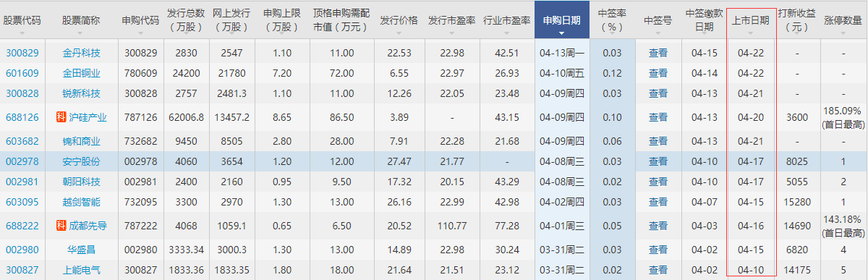Click 查看 in the 金田铜业 row

pos(658,73)
